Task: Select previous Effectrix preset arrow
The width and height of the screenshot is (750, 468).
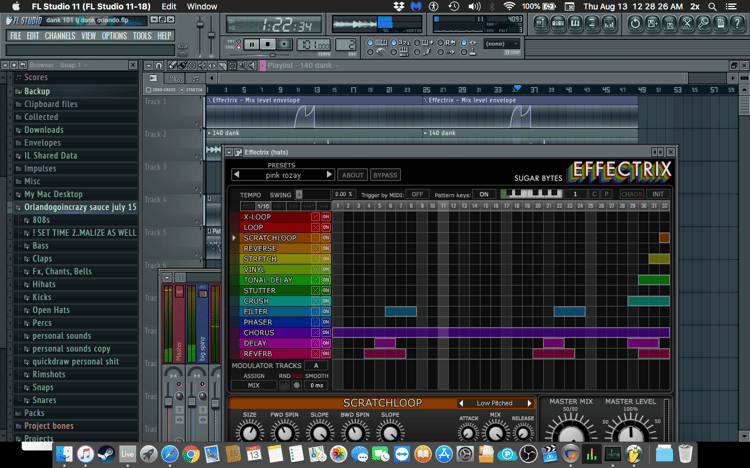Action: point(236,175)
